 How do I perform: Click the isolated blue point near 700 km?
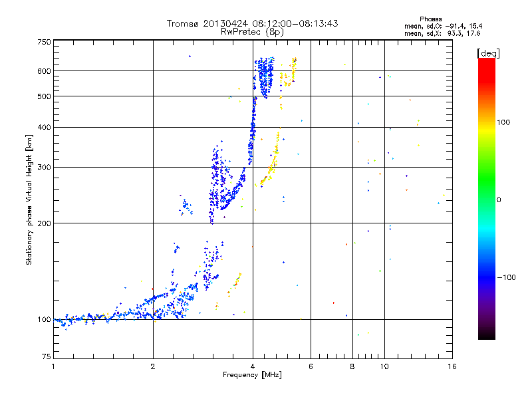[190, 57]
